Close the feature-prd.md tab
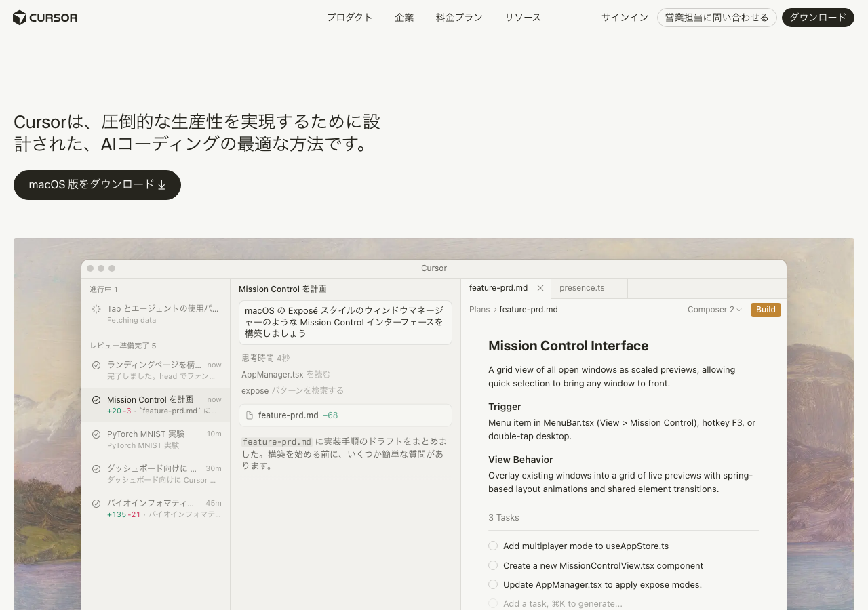 point(540,288)
